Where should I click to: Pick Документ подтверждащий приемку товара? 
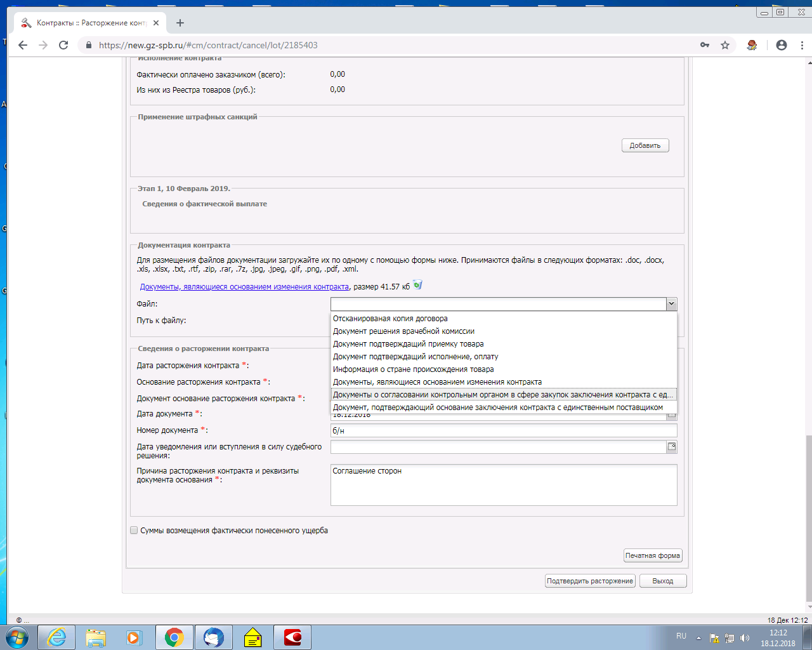(504, 344)
